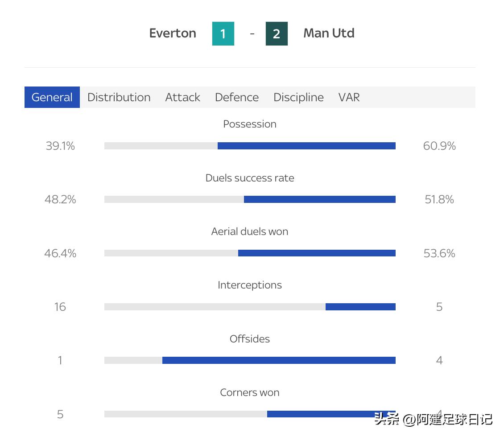Viewport: 504px width, 437px height.
Task: Click the Interceptions comparison bar
Action: tap(250, 307)
